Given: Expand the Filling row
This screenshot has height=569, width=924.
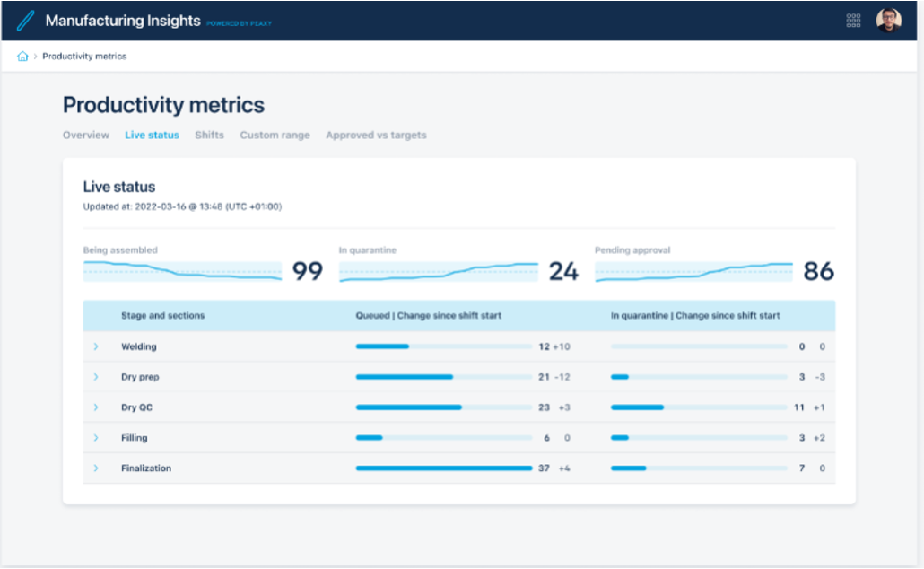Looking at the screenshot, I should (96, 438).
